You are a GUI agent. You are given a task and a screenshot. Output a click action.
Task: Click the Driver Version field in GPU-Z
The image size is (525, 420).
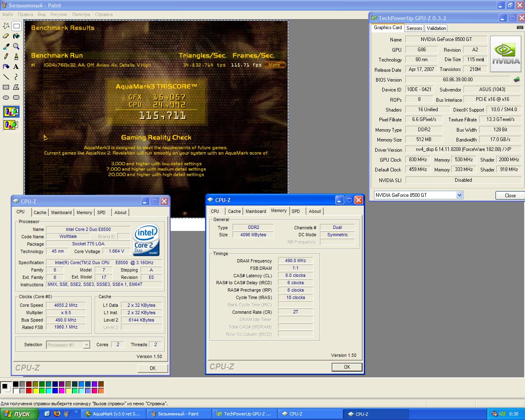point(463,149)
